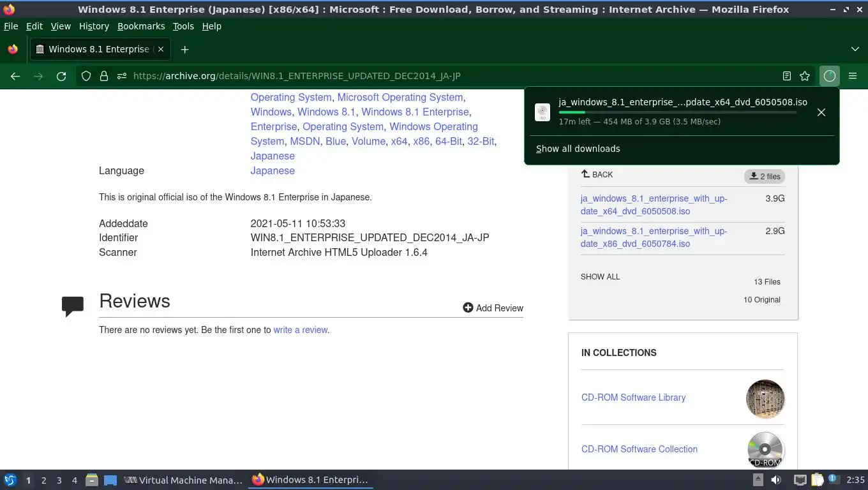Switch to workspace 2
Screen dimensions: 868x490
pyautogui.click(x=43, y=480)
